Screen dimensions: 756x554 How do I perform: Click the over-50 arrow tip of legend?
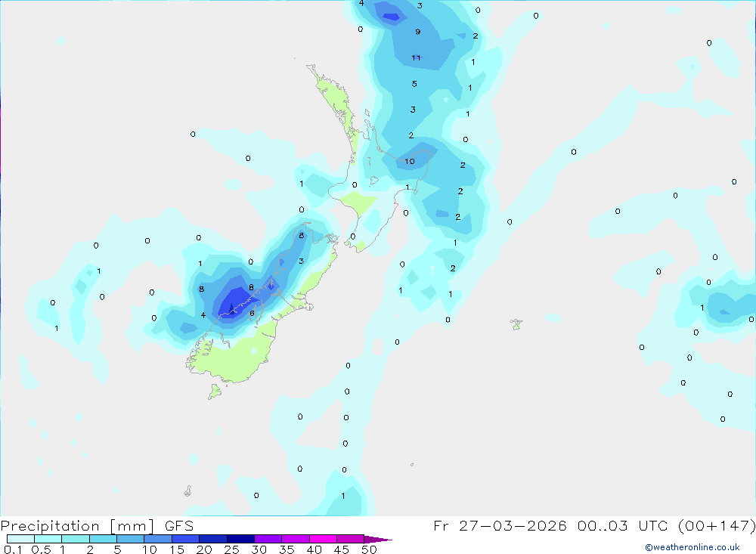(x=379, y=540)
